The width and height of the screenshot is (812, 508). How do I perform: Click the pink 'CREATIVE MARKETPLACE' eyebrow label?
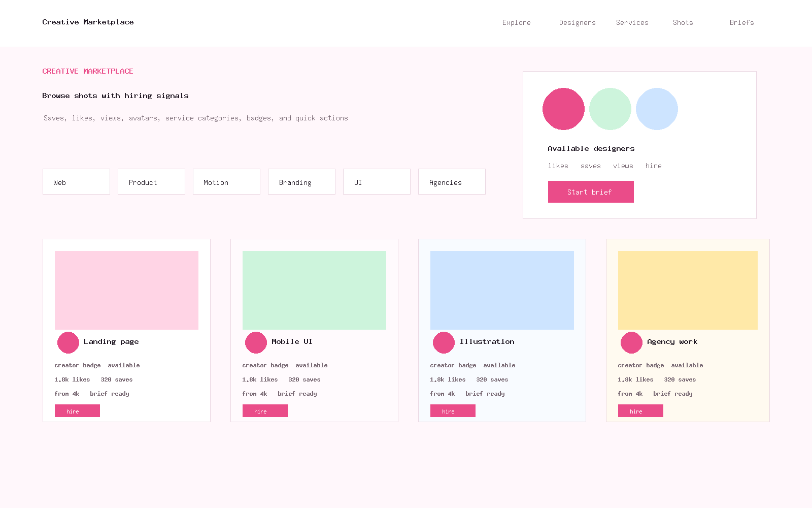[x=88, y=72]
